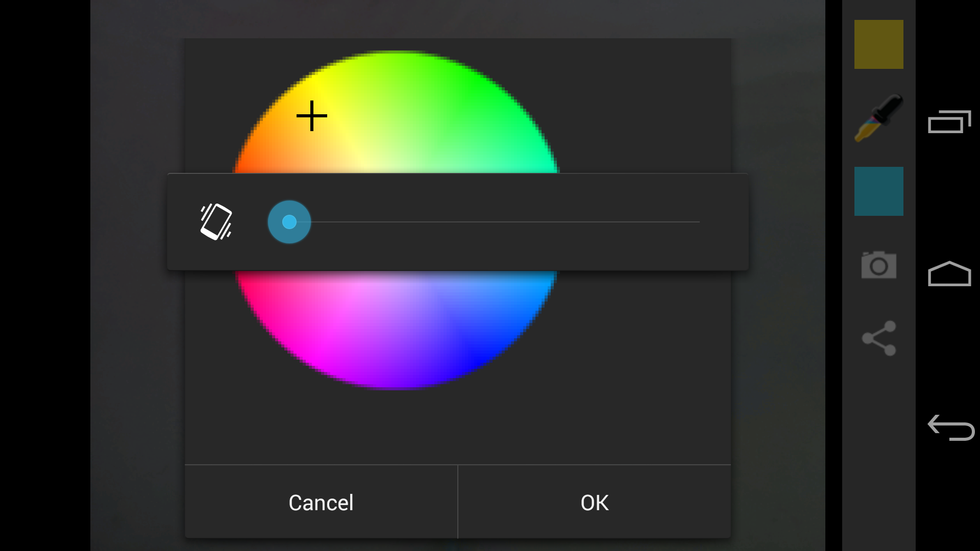Image resolution: width=980 pixels, height=551 pixels.
Task: Select the eyedropper color picker tool
Action: tap(878, 118)
